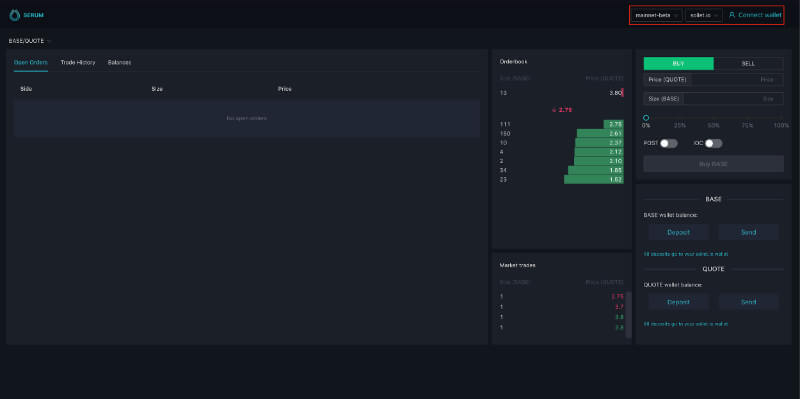This screenshot has width=800, height=399.
Task: Set size slider to 50%
Action: (x=713, y=126)
